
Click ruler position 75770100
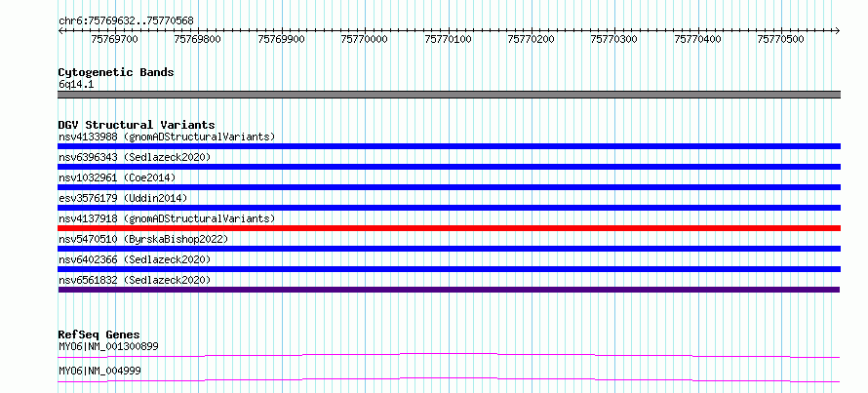tap(448, 39)
